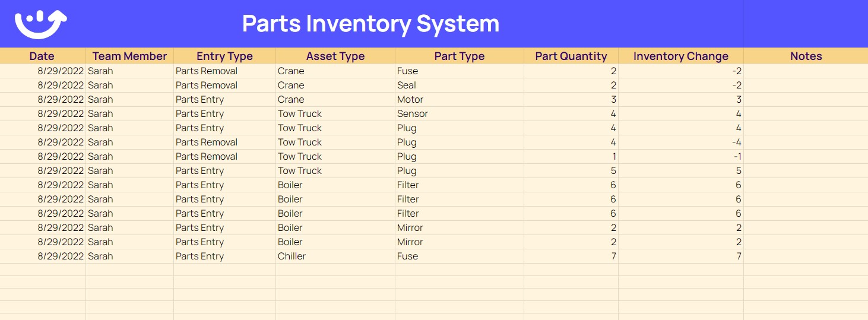Select the Date column header

pos(42,56)
